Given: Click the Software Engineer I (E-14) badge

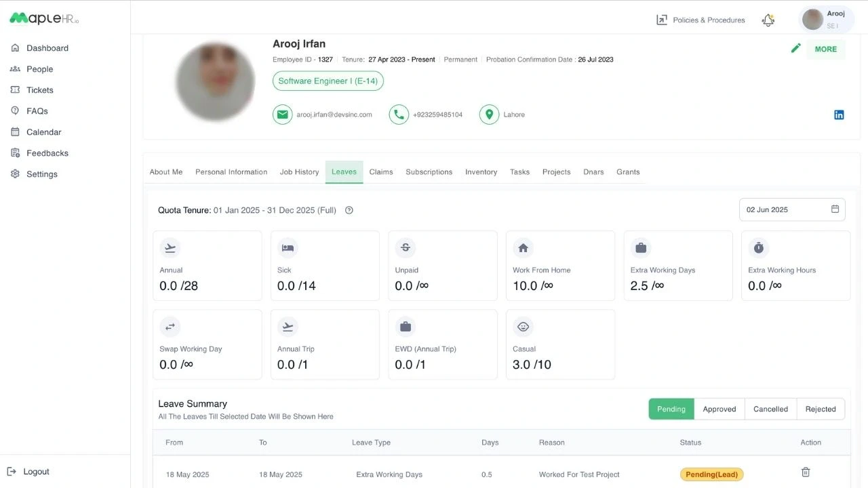Looking at the screenshot, I should click(x=328, y=81).
